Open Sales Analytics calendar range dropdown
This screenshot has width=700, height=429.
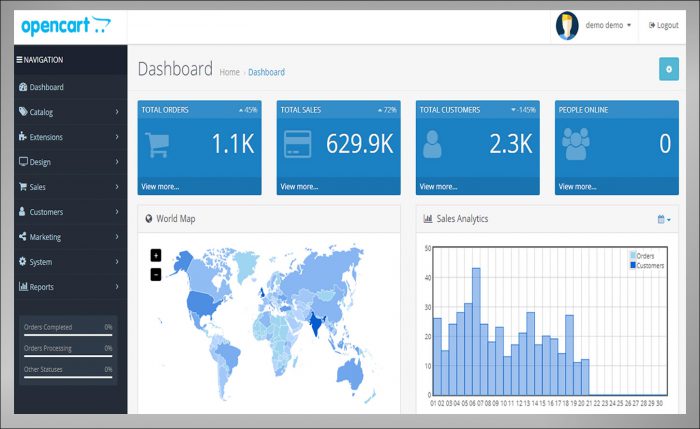pos(664,219)
